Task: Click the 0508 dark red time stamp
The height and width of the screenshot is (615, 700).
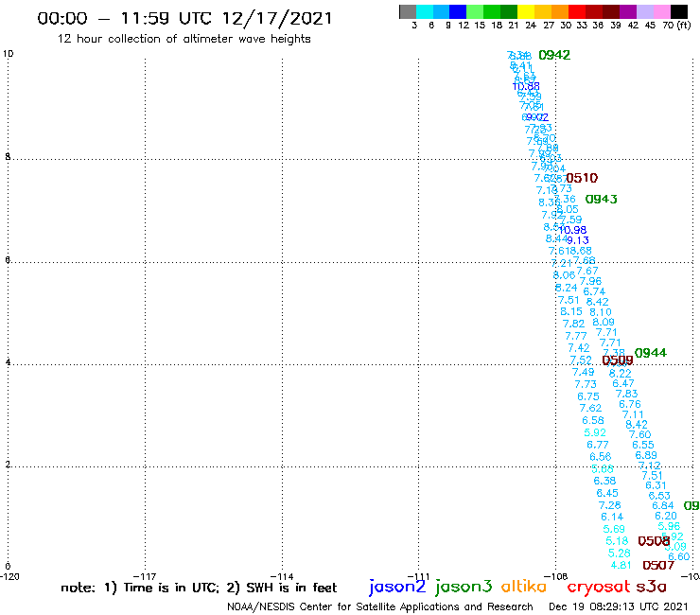Action: (654, 541)
